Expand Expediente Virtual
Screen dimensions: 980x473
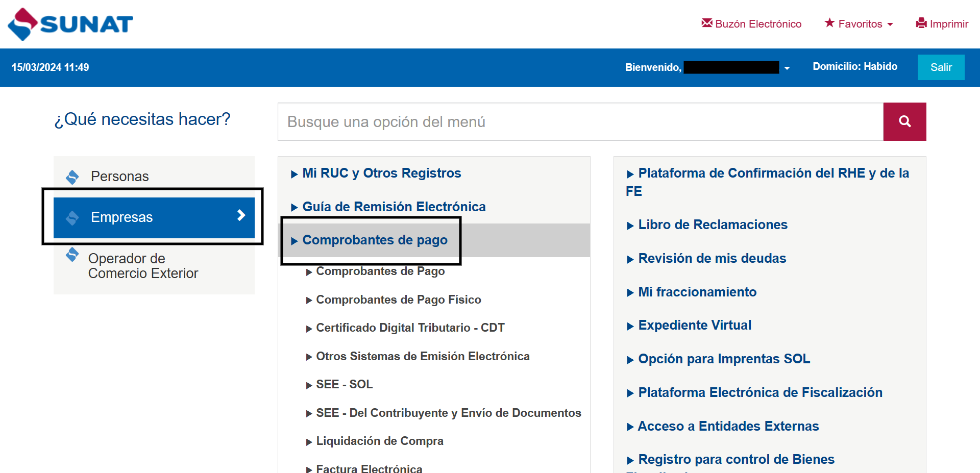pyautogui.click(x=689, y=326)
